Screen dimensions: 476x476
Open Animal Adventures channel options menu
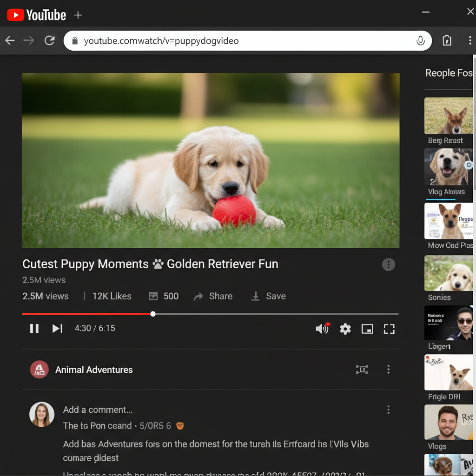tap(388, 370)
